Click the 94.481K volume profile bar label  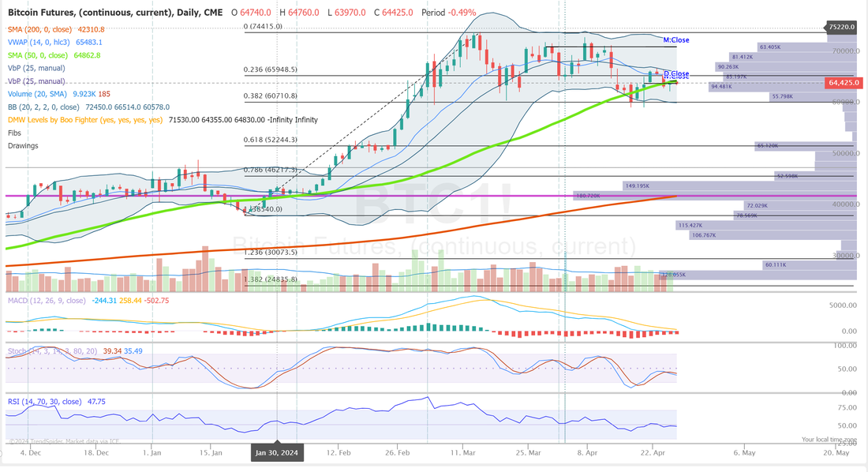tap(721, 86)
